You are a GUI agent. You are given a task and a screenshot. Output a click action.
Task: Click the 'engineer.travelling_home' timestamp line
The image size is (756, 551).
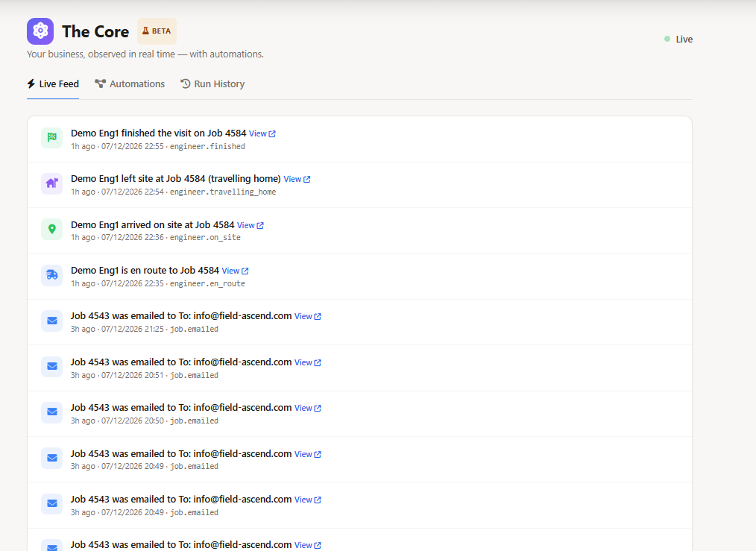174,192
